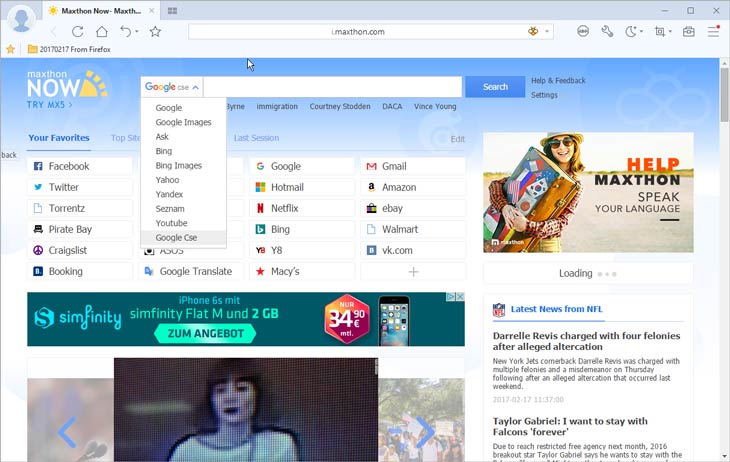Image resolution: width=730 pixels, height=462 pixels.
Task: Click the browser back arrow
Action: pyautogui.click(x=54, y=32)
